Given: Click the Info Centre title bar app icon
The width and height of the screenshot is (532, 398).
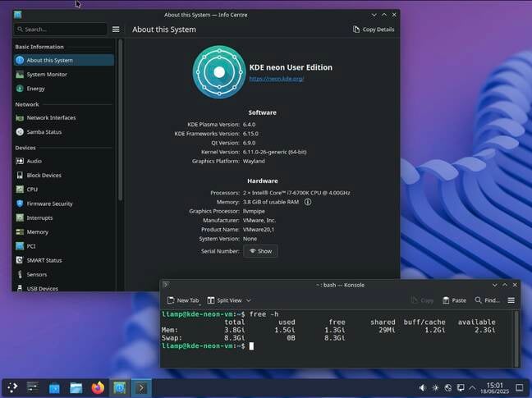Looking at the screenshot, I should [x=17, y=15].
